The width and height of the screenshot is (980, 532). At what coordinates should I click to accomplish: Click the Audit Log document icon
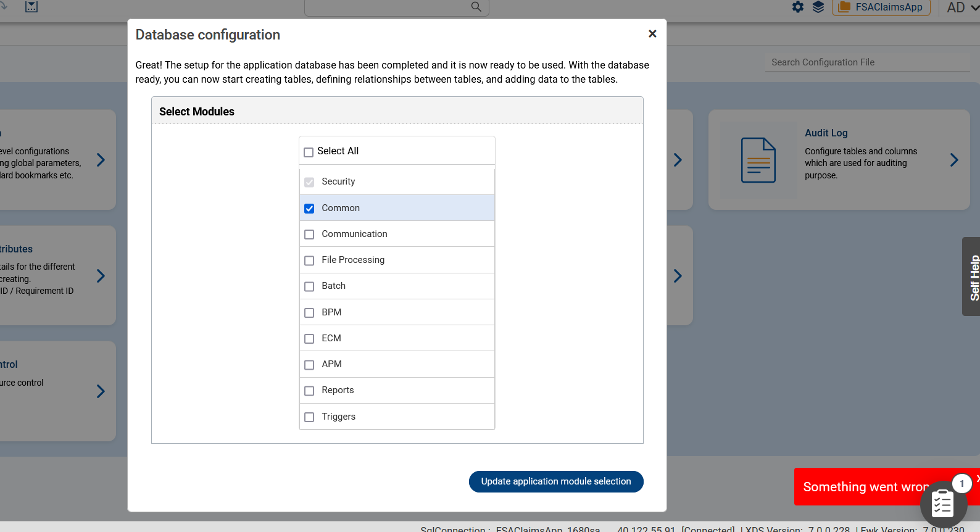[758, 160]
